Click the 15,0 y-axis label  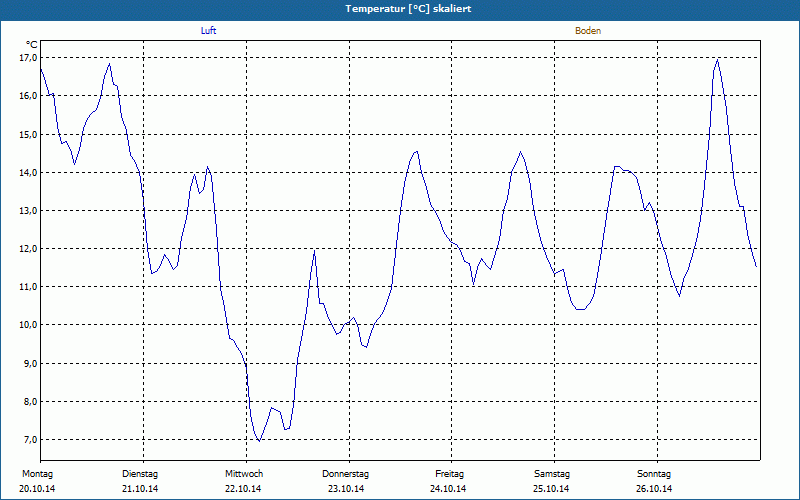pos(29,135)
